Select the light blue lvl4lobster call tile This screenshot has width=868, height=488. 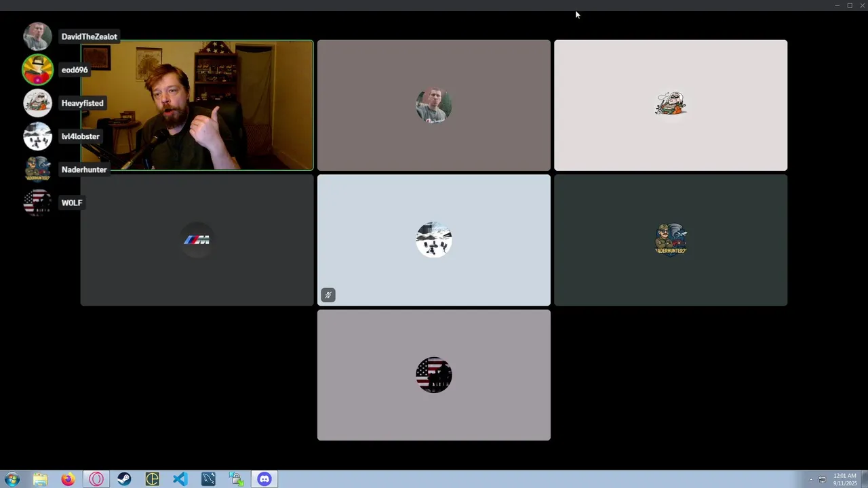tap(434, 240)
